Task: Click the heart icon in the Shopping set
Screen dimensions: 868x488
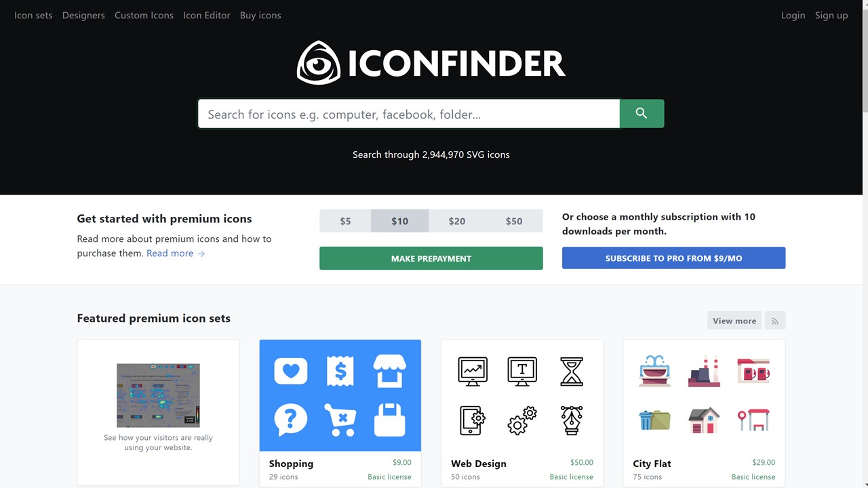Action: (291, 371)
